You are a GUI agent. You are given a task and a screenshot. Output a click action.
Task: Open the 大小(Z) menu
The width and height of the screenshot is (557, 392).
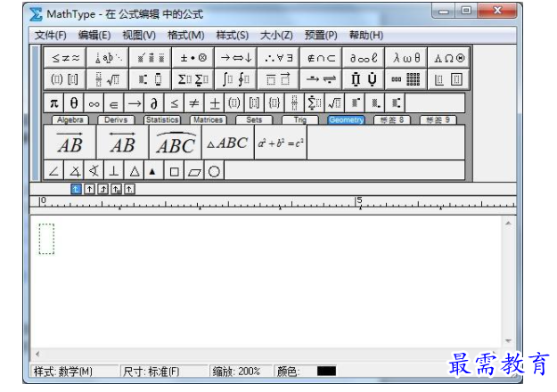[276, 35]
